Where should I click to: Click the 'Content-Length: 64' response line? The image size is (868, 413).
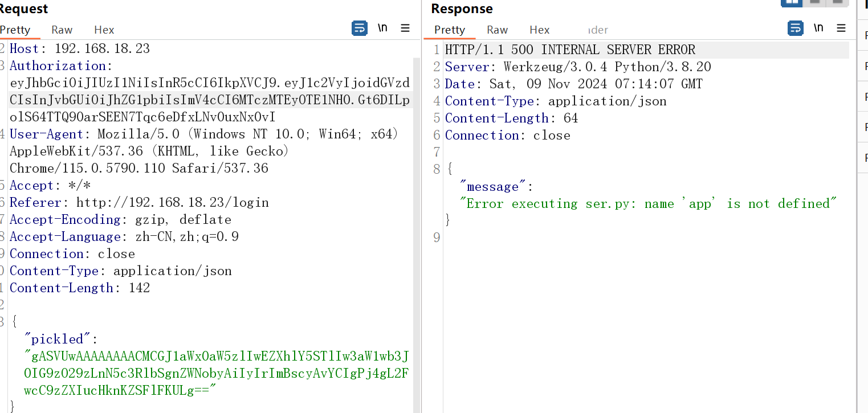coord(512,118)
